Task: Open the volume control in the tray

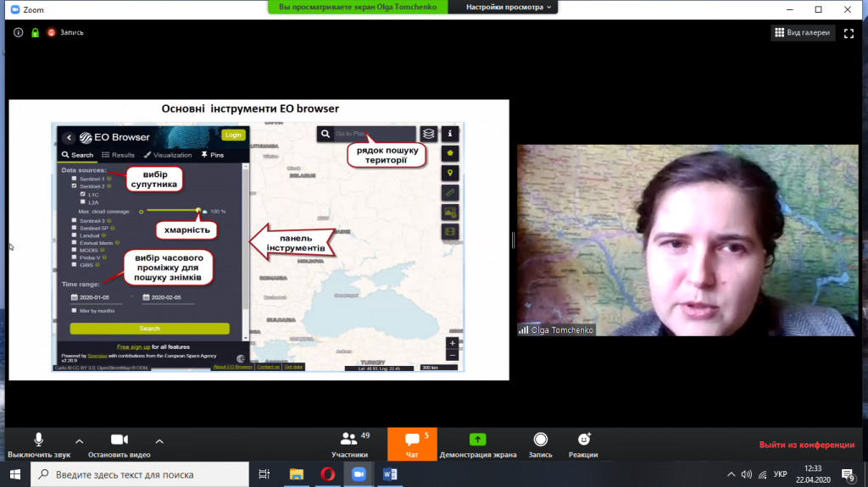Action: [x=747, y=474]
